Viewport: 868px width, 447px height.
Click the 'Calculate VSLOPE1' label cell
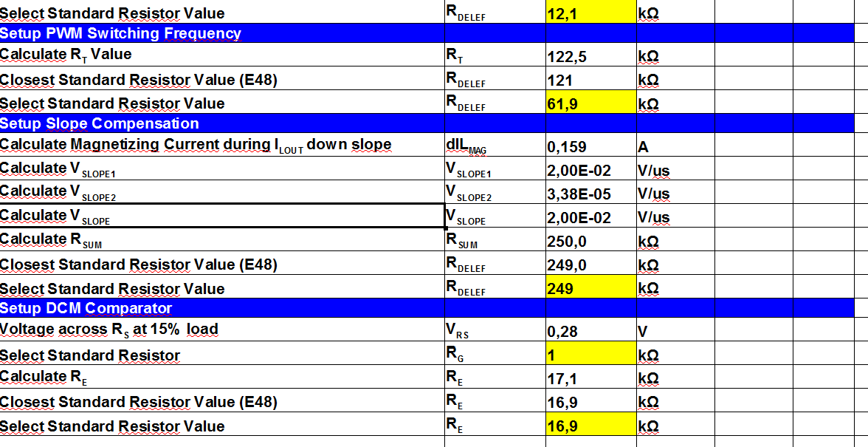pos(222,169)
